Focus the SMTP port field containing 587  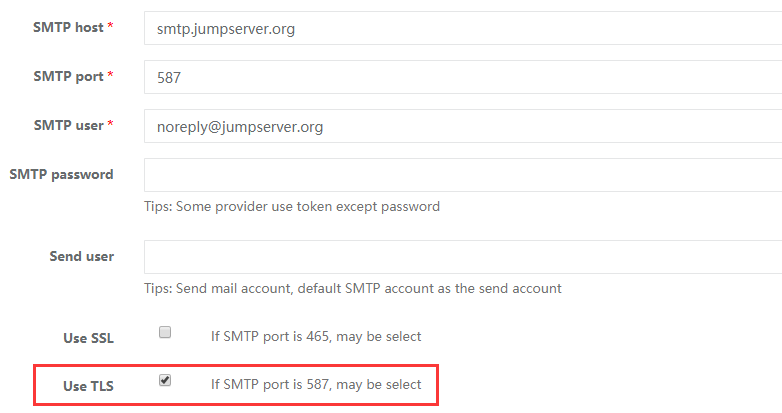point(462,77)
